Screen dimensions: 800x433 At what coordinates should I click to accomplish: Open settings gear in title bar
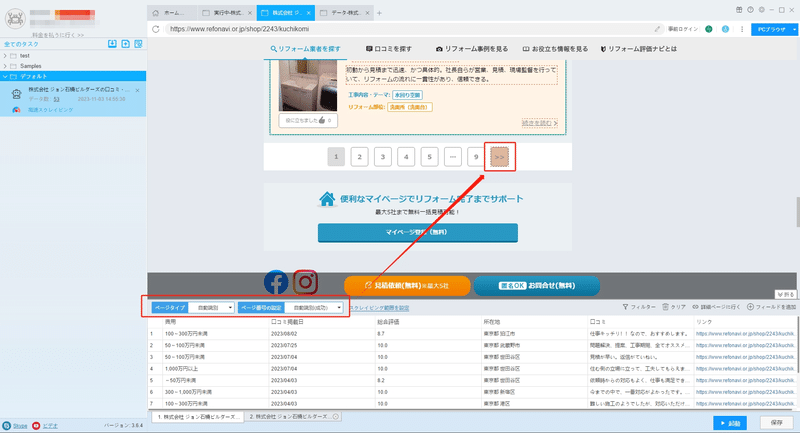click(761, 10)
